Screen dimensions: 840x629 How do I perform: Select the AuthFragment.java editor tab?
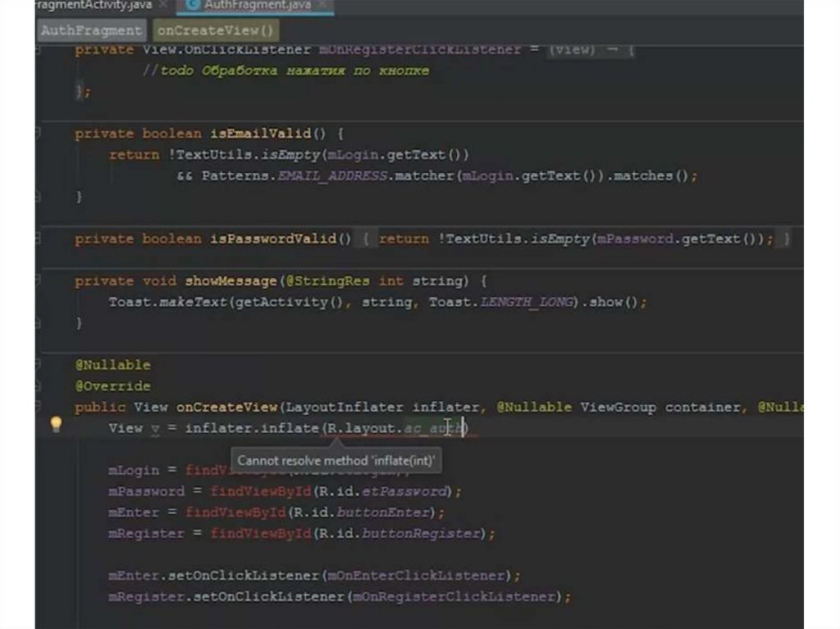(254, 6)
